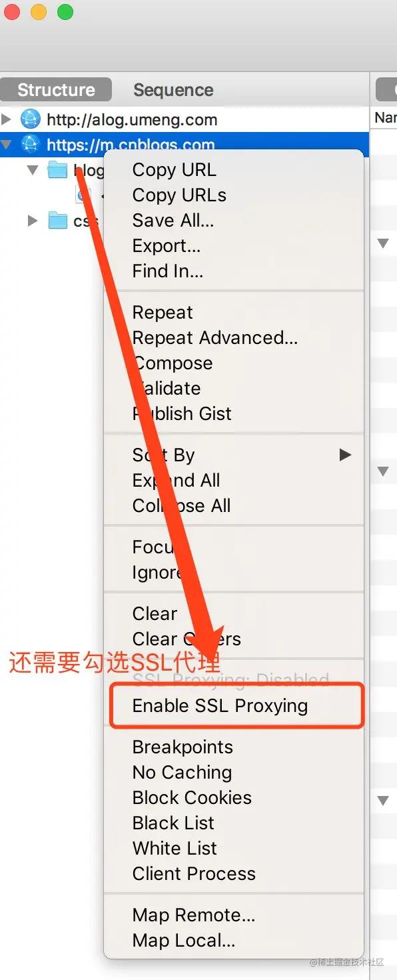397x980 pixels.
Task: Click the green fullscreen window button
Action: 65,12
